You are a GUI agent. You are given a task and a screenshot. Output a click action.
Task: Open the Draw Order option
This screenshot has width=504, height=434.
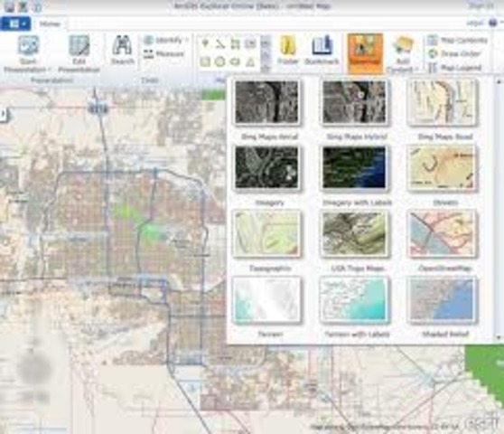(x=454, y=53)
